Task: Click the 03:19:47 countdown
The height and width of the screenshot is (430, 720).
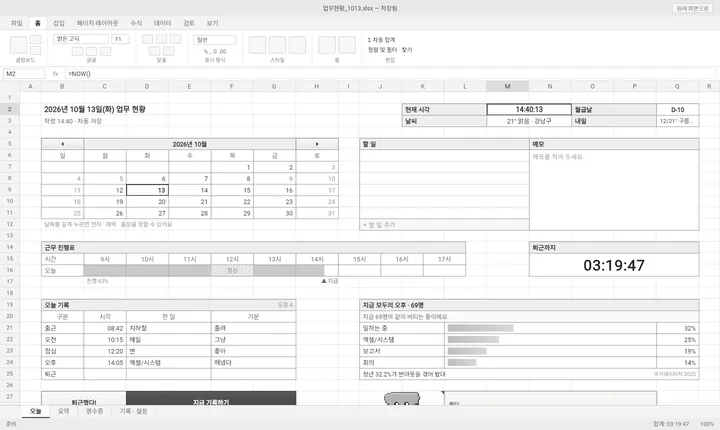Action: pyautogui.click(x=614, y=265)
